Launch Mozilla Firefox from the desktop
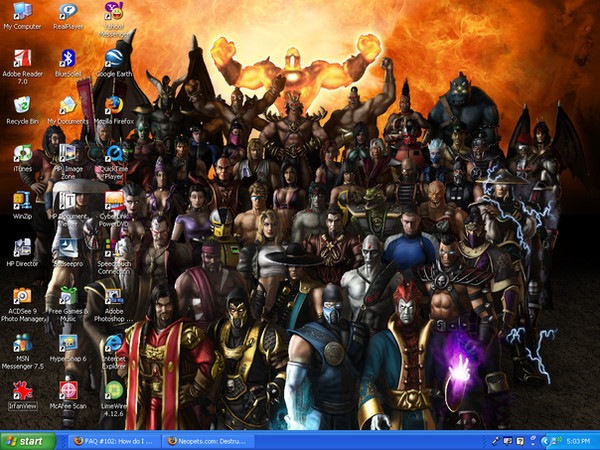The image size is (600, 450). [114, 110]
